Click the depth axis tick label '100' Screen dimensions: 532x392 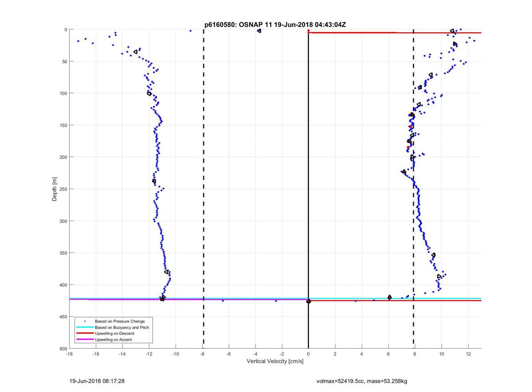(x=63, y=93)
